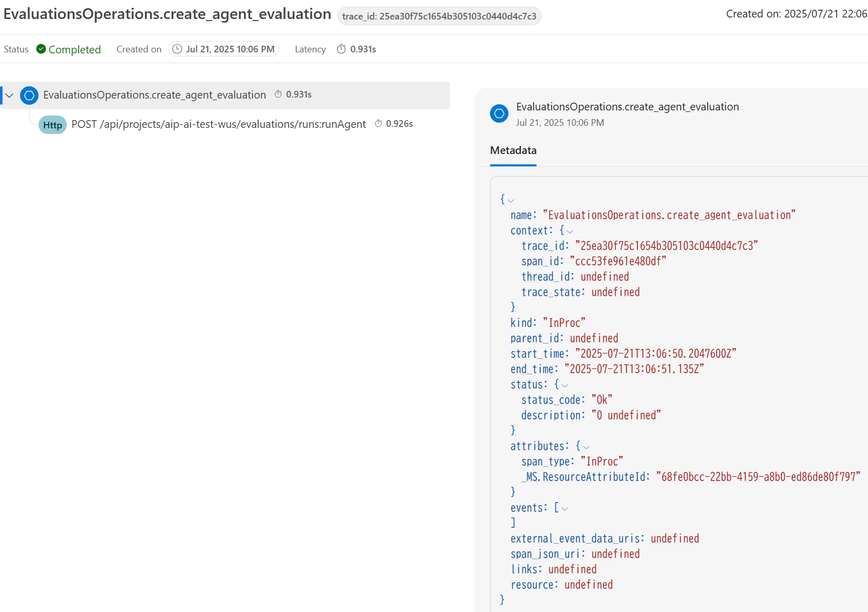
Task: Click the 0.926s duration on POST row
Action: 400,124
